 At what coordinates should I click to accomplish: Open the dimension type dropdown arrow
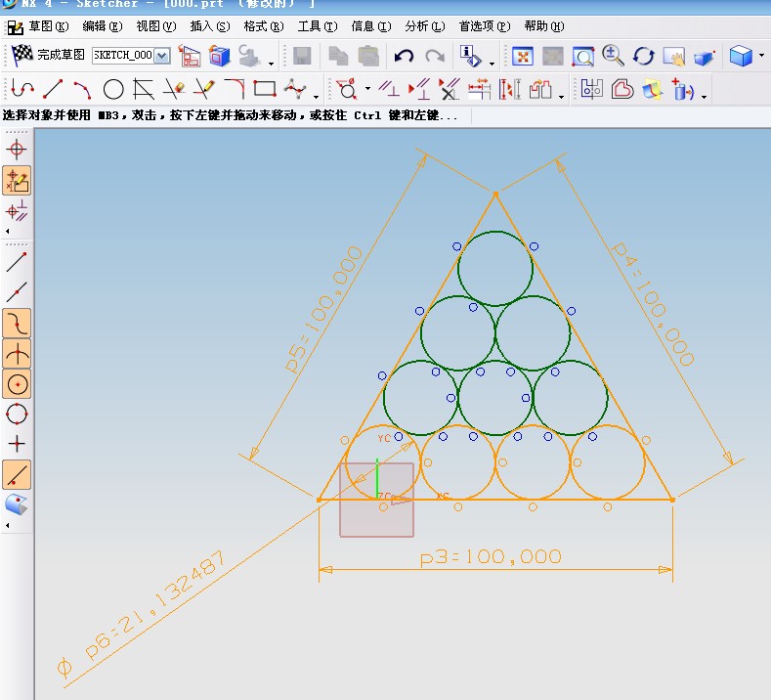tap(367, 89)
